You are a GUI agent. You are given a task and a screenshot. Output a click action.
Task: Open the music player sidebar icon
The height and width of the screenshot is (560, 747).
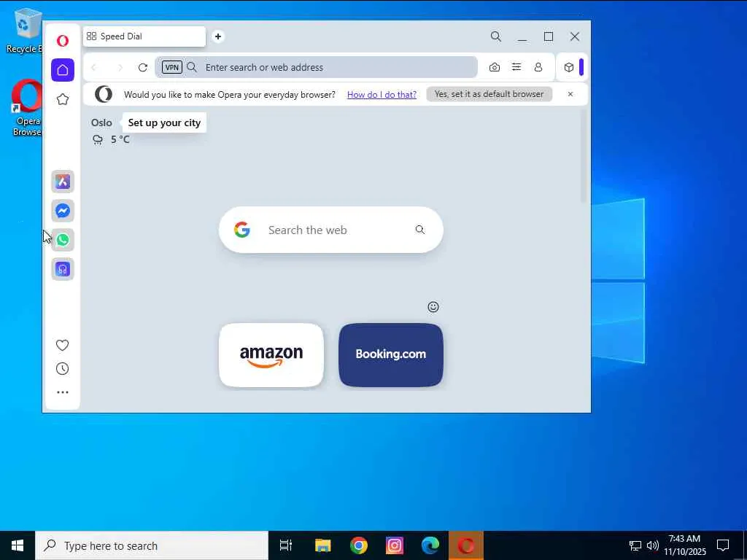click(x=63, y=269)
